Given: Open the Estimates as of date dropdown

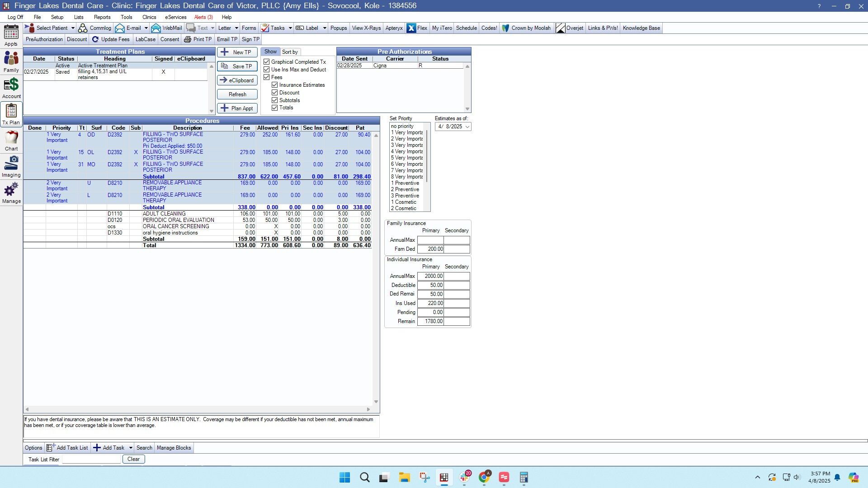Looking at the screenshot, I should pyautogui.click(x=467, y=127).
